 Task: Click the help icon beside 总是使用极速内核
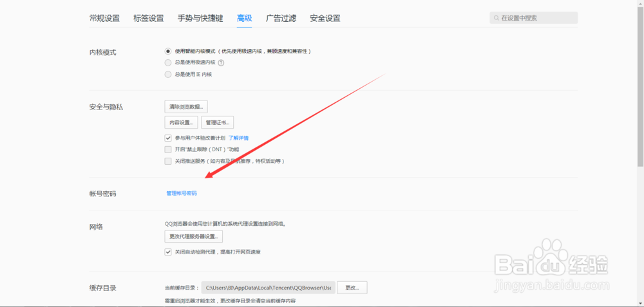(222, 63)
